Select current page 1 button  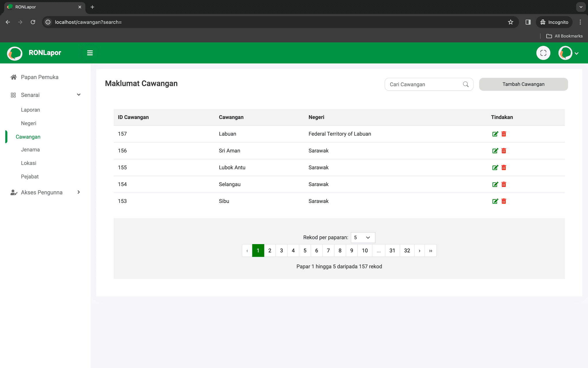(258, 251)
